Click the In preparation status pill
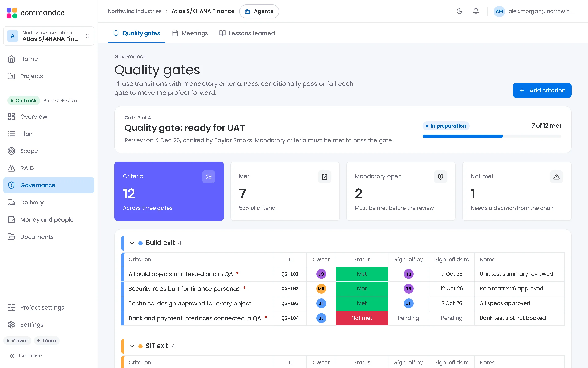 click(446, 126)
